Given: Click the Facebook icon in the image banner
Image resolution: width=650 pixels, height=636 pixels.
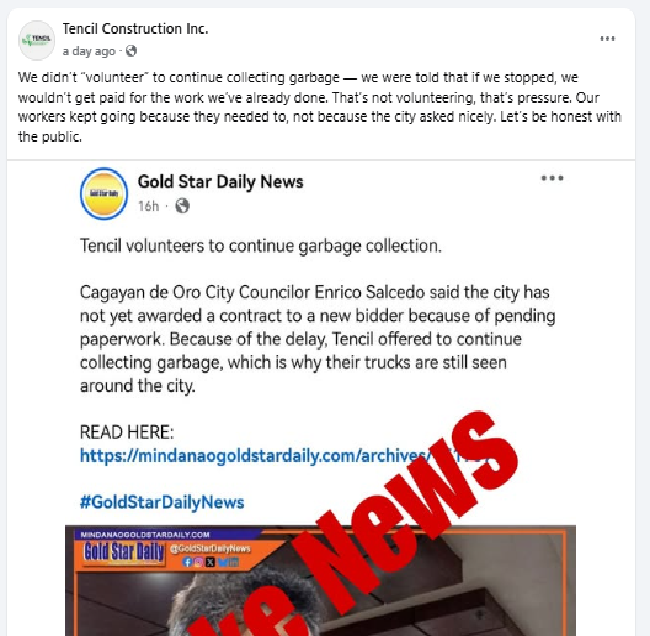Looking at the screenshot, I should [x=187, y=562].
